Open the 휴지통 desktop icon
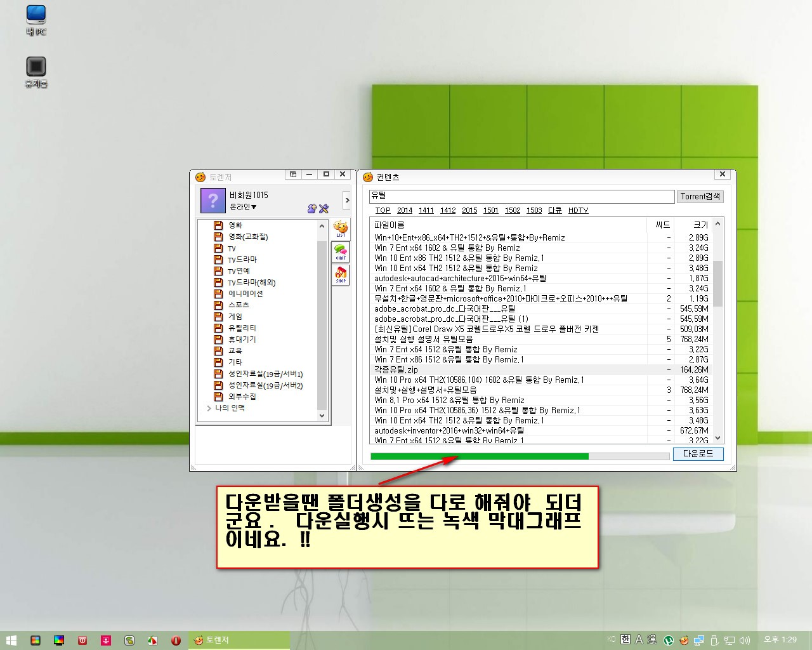 36,72
